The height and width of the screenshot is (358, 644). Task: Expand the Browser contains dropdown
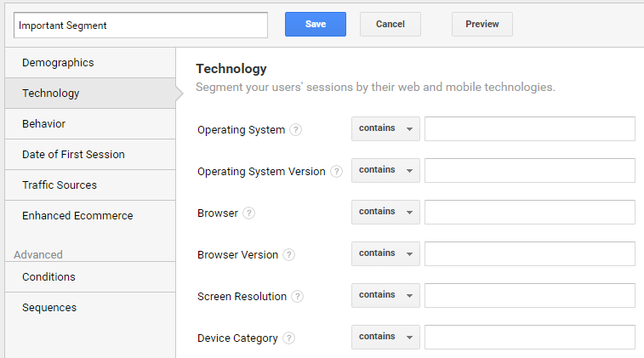tap(385, 212)
